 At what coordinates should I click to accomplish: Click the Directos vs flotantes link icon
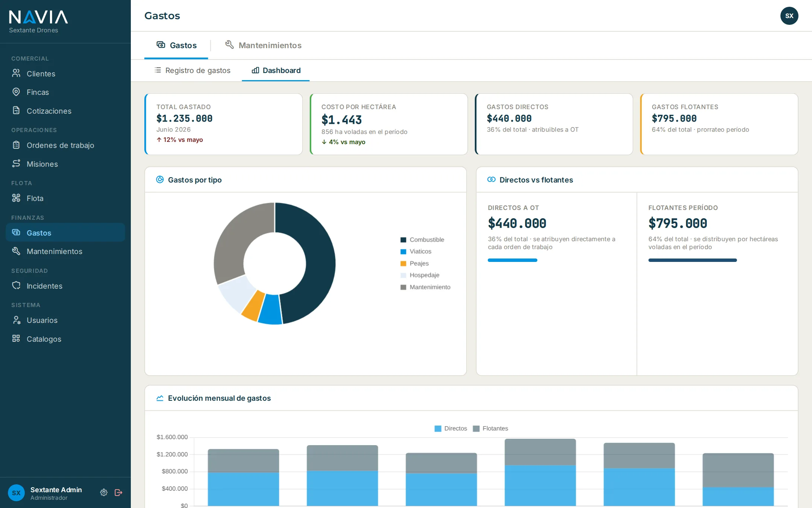tap(491, 179)
